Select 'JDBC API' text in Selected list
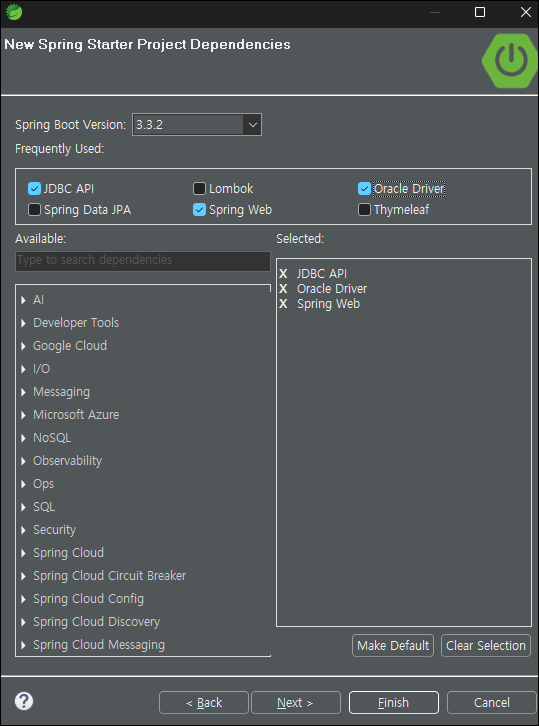 pos(322,274)
